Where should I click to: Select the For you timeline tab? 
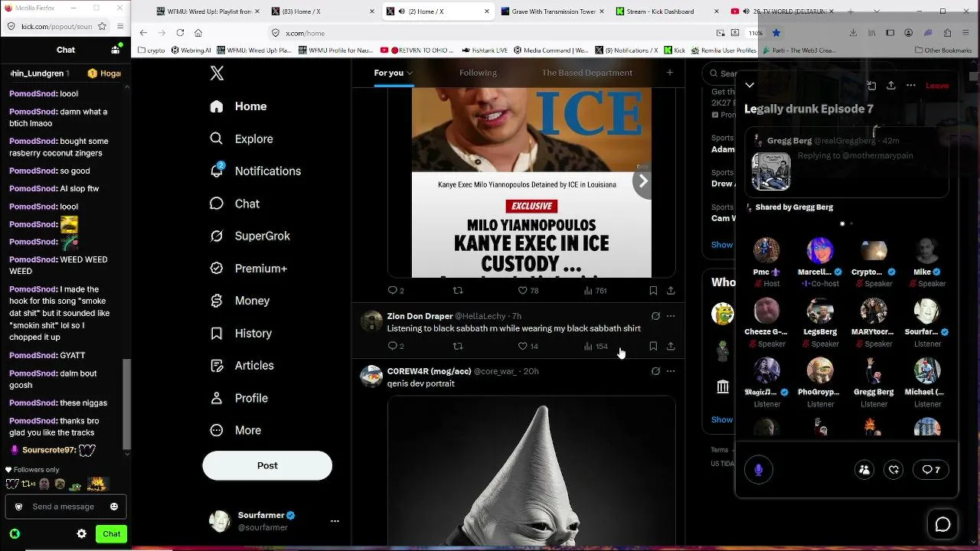click(393, 73)
